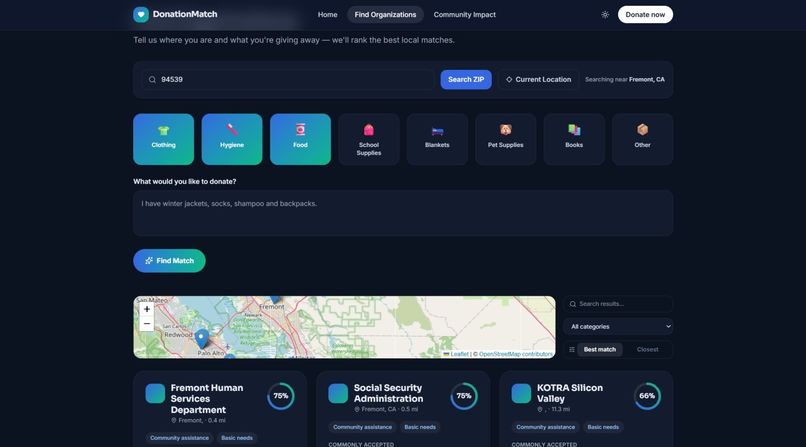This screenshot has height=447, width=806.
Task: Select the Hygiene category tile
Action: coord(232,139)
